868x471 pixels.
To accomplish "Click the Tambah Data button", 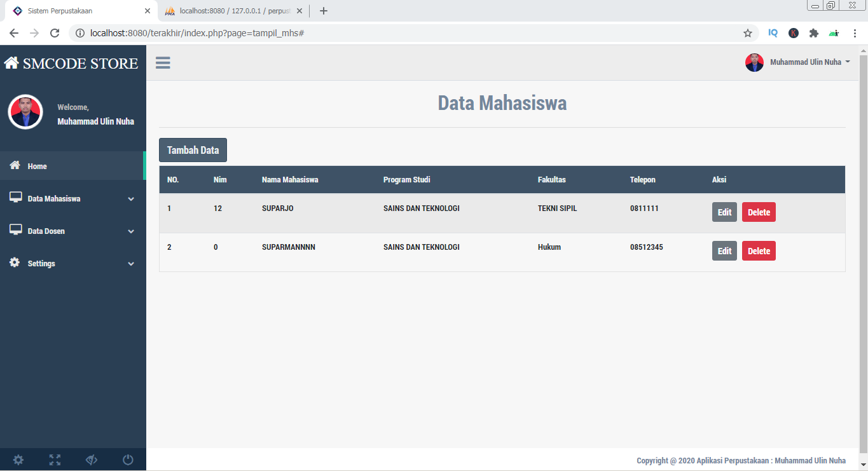I will 193,149.
